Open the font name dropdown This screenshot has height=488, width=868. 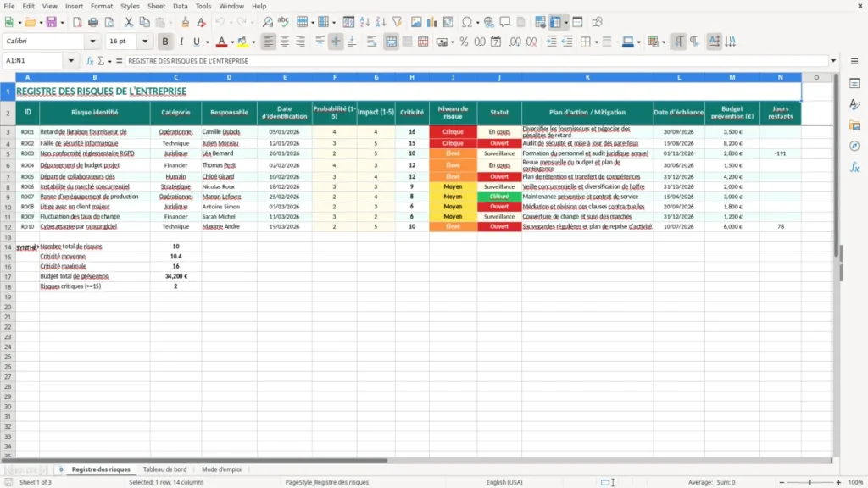coord(92,41)
